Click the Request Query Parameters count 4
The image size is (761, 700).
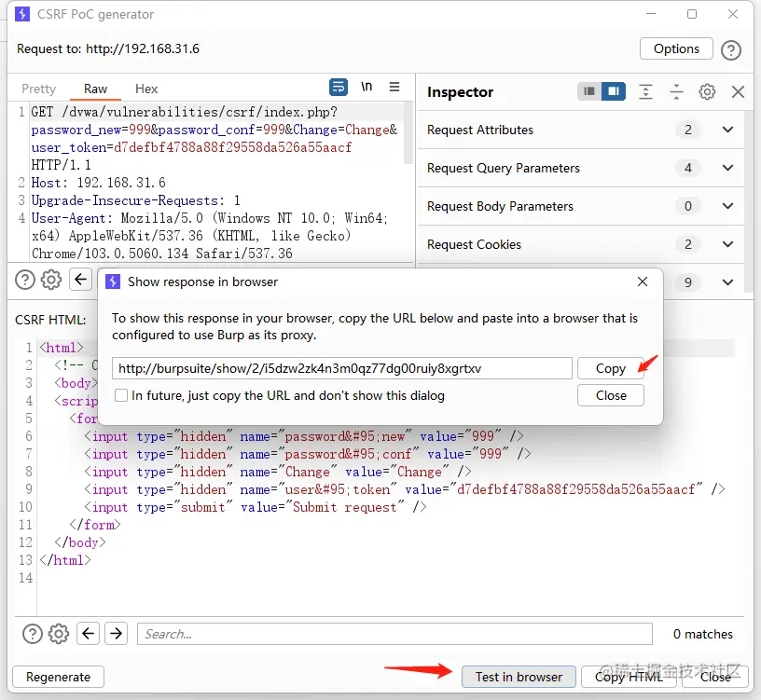(687, 168)
